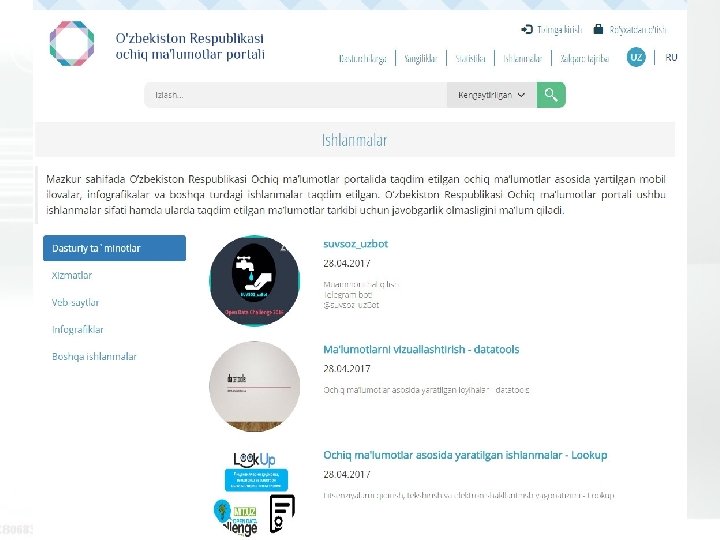Open the Xizmatlar category

(72, 275)
